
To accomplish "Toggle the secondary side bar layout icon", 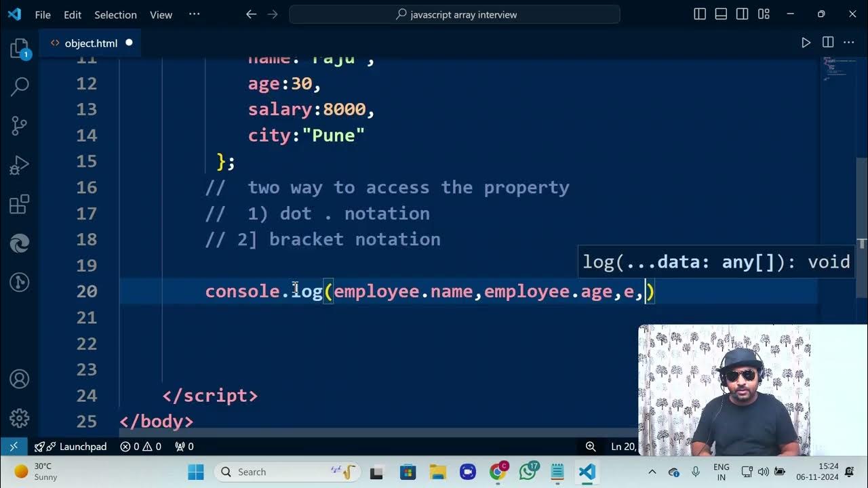I will point(743,14).
